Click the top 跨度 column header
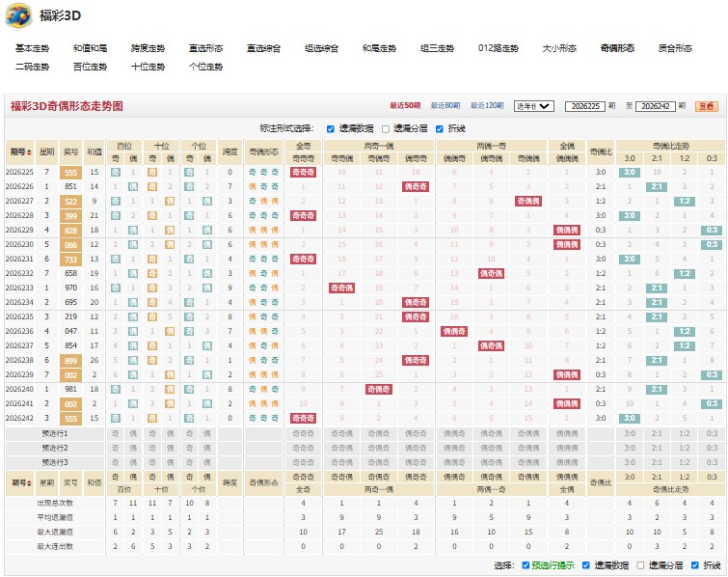 [230, 151]
